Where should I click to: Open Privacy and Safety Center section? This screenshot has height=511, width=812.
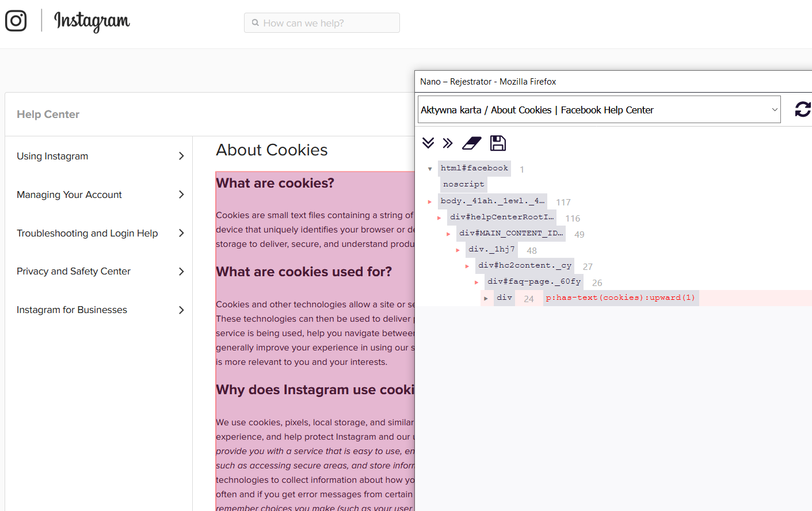[x=74, y=271]
